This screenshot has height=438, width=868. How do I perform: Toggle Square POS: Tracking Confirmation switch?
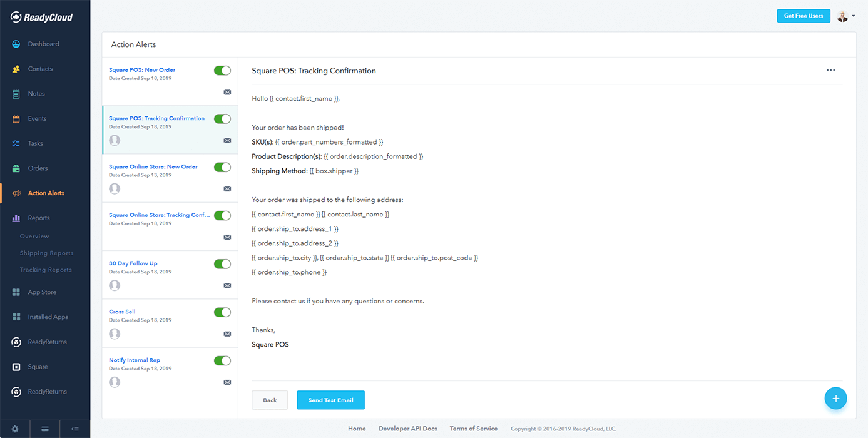click(222, 119)
